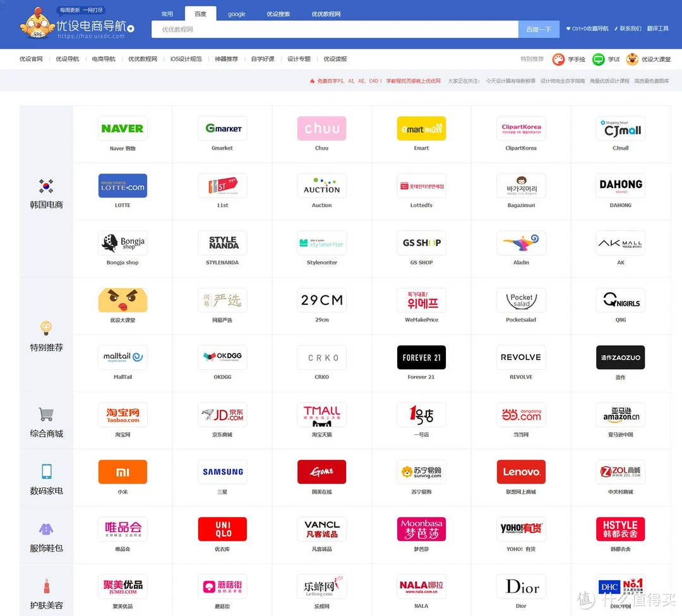This screenshot has height=616, width=682.
Task: Open the 自学好课 nav item
Action: 263,59
